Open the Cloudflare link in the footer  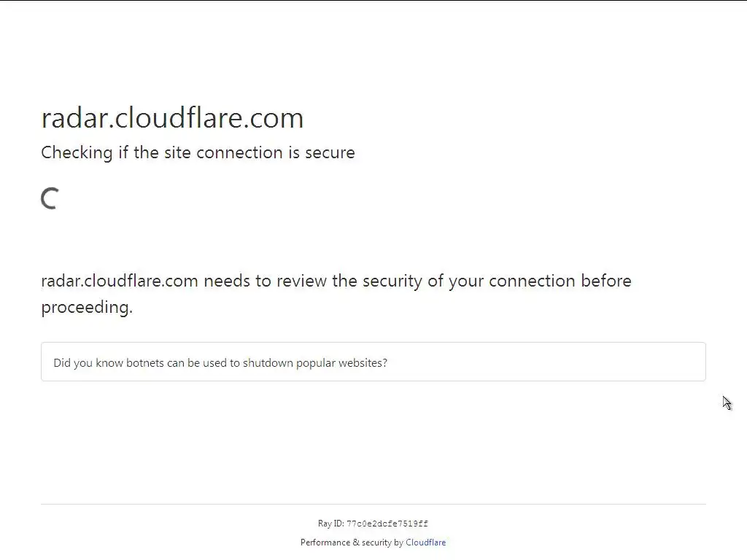pyautogui.click(x=425, y=542)
